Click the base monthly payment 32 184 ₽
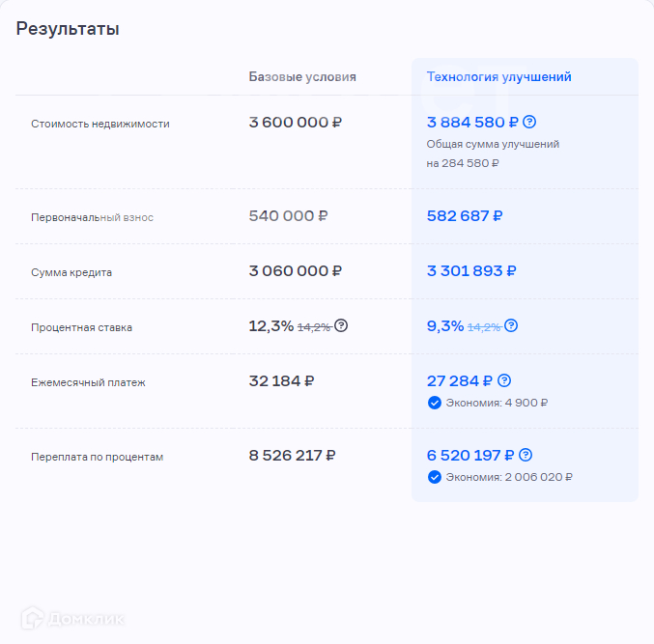The width and height of the screenshot is (654, 644). click(x=282, y=380)
